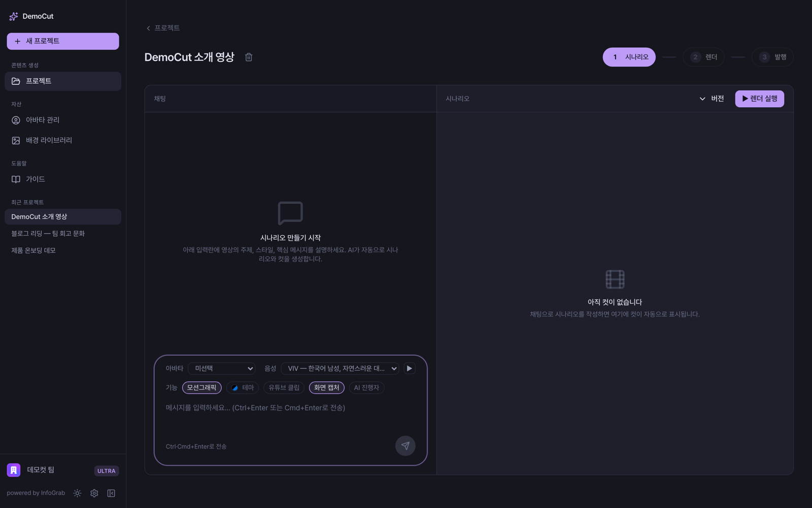The height and width of the screenshot is (508, 812).
Task: Collapse the sidebar panel icon
Action: point(111,493)
